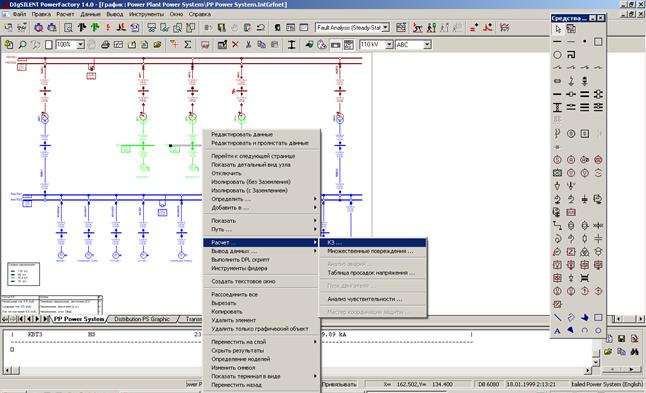Choose Множественные повреждения... in the submenu

(x=373, y=251)
